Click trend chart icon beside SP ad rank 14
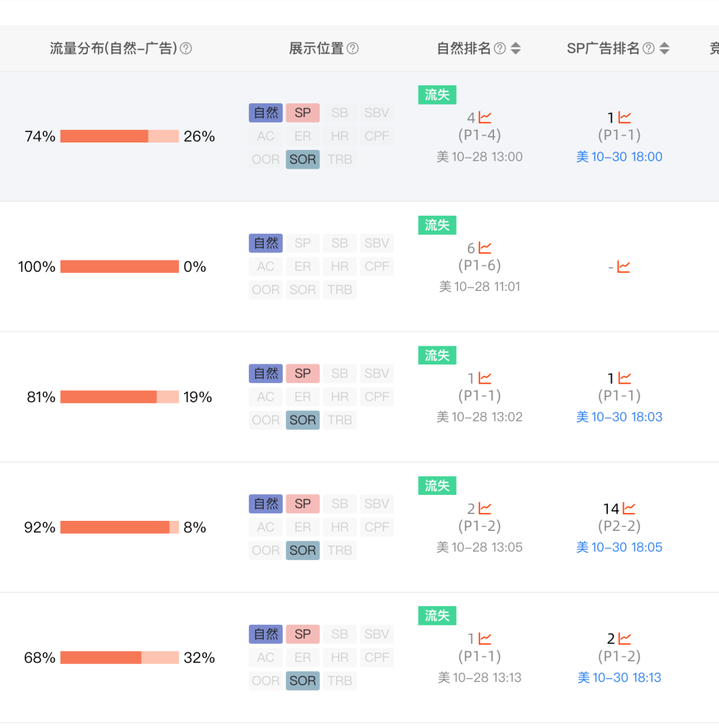The image size is (719, 728). coord(629,509)
